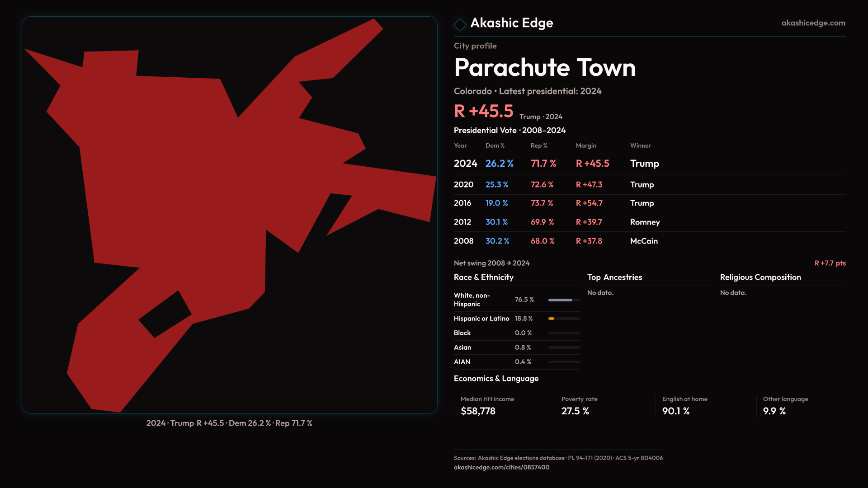Click the English at home stat
The image size is (868, 488).
point(684,406)
